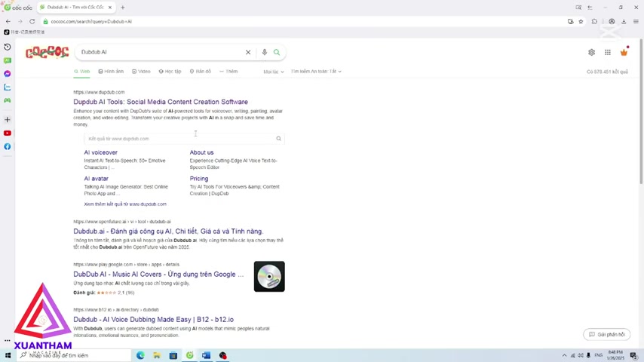Open the green AI chat sidebar icon
The width and height of the screenshot is (644, 362).
pos(8,60)
